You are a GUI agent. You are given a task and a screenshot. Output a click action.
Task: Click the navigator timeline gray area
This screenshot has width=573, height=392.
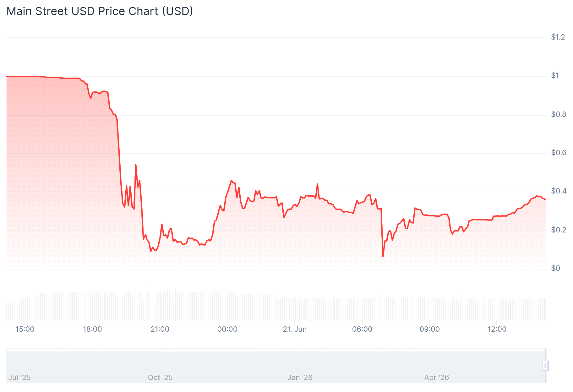tap(276, 366)
